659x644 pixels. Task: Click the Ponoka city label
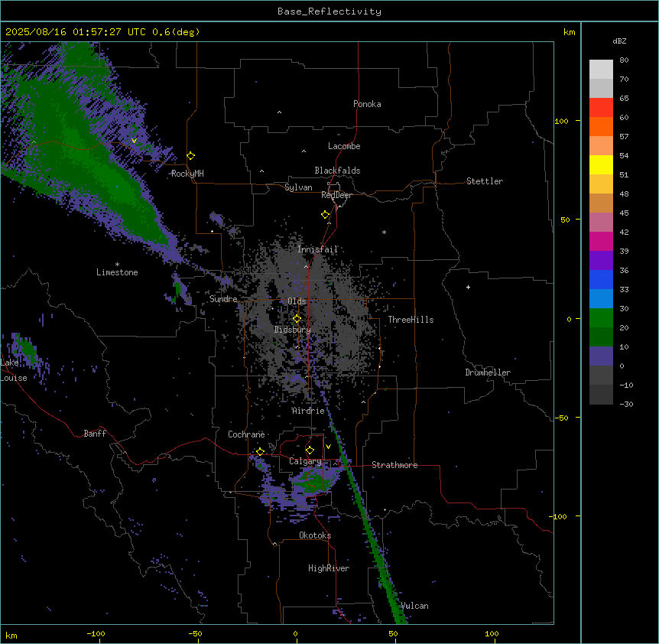(x=367, y=104)
